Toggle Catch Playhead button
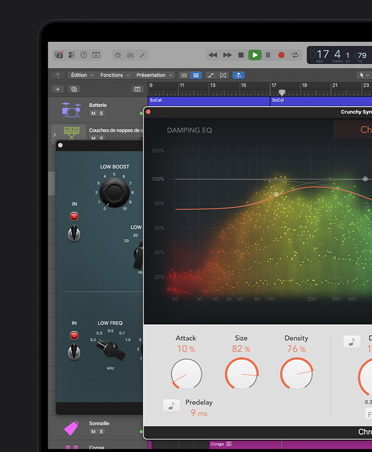Viewport: 372px width, 452px height. click(x=238, y=75)
